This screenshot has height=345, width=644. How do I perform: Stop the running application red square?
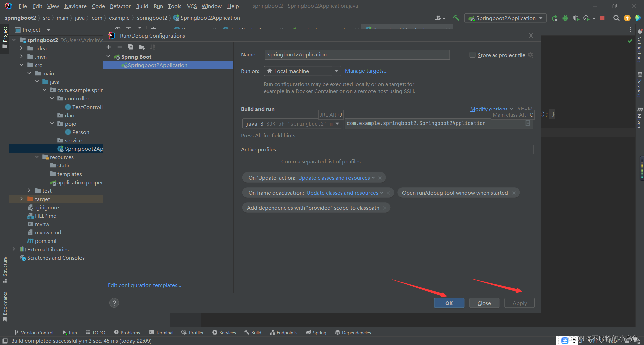602,18
